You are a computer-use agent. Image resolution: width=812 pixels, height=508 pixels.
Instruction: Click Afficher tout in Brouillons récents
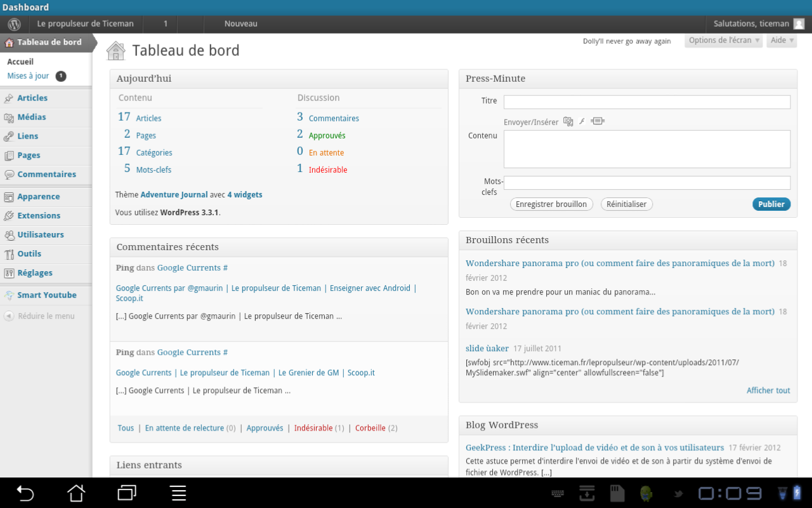coord(768,391)
